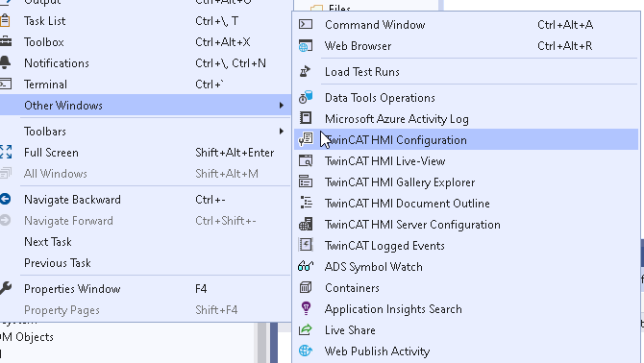644x363 pixels.
Task: Choose Navigate Backward
Action: pyautogui.click(x=144, y=200)
